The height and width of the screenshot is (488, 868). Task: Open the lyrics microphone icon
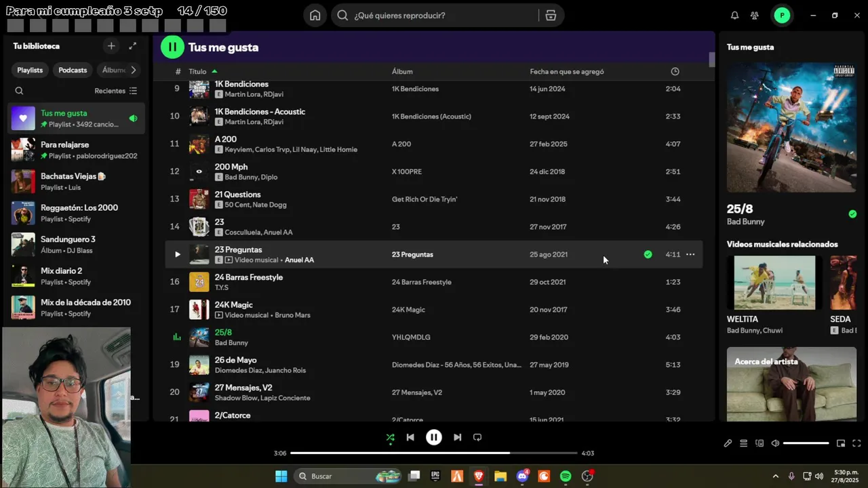click(x=728, y=443)
